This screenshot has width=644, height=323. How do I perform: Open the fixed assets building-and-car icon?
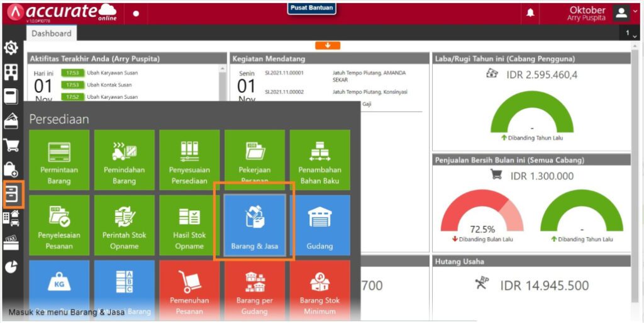coord(11,218)
